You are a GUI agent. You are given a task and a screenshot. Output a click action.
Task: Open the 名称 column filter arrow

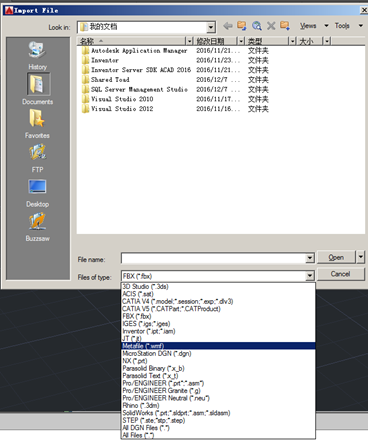click(x=189, y=41)
